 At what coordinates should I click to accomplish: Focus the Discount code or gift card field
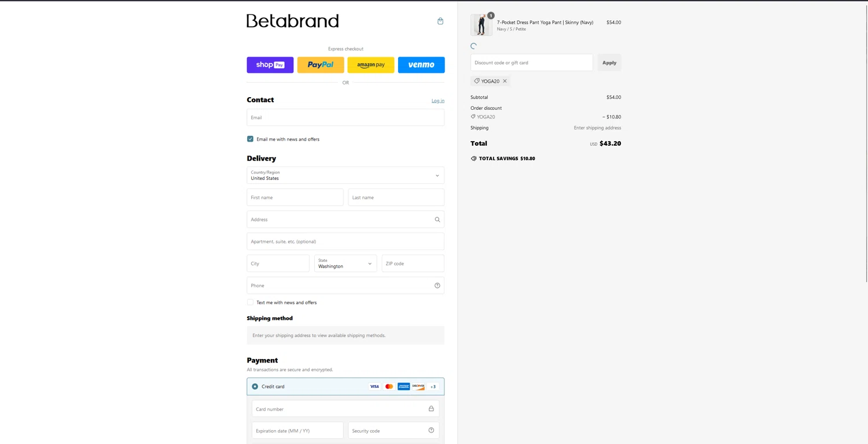(532, 62)
